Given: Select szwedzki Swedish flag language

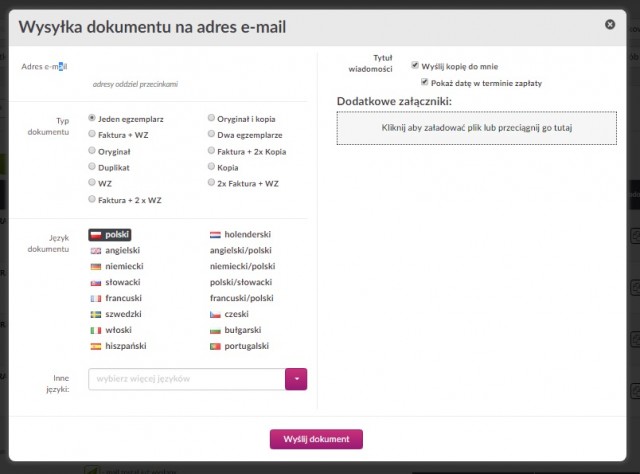Looking at the screenshot, I should pyautogui.click(x=116, y=314).
